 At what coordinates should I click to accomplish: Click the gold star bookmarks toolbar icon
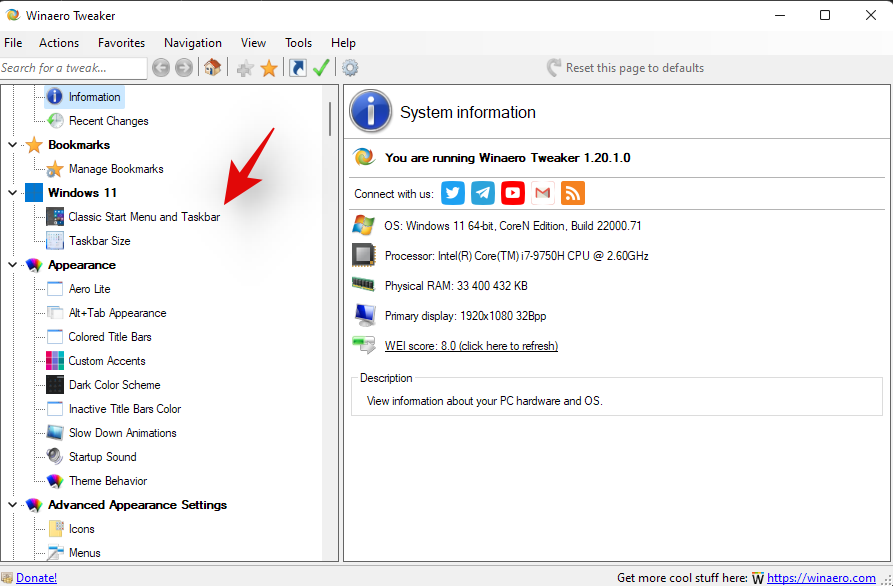269,68
